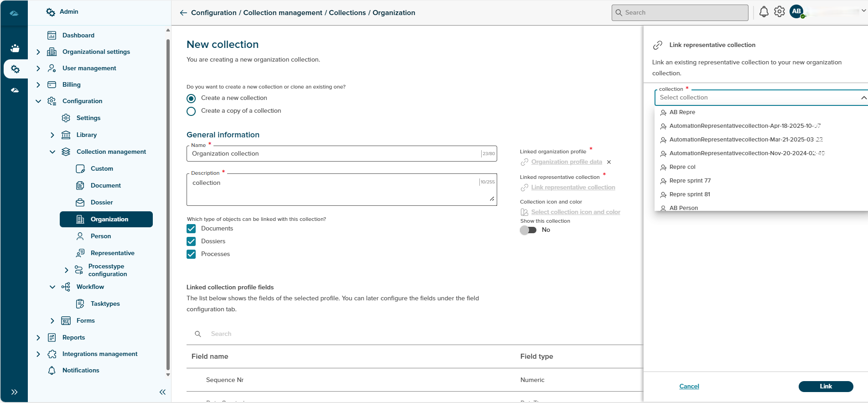Collapse the sidebar menu panel
The image size is (868, 403).
point(162,392)
